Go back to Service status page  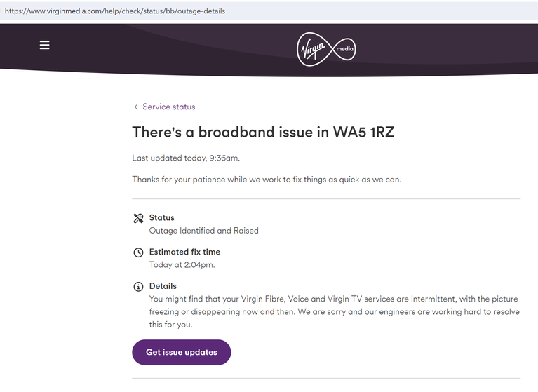(169, 107)
